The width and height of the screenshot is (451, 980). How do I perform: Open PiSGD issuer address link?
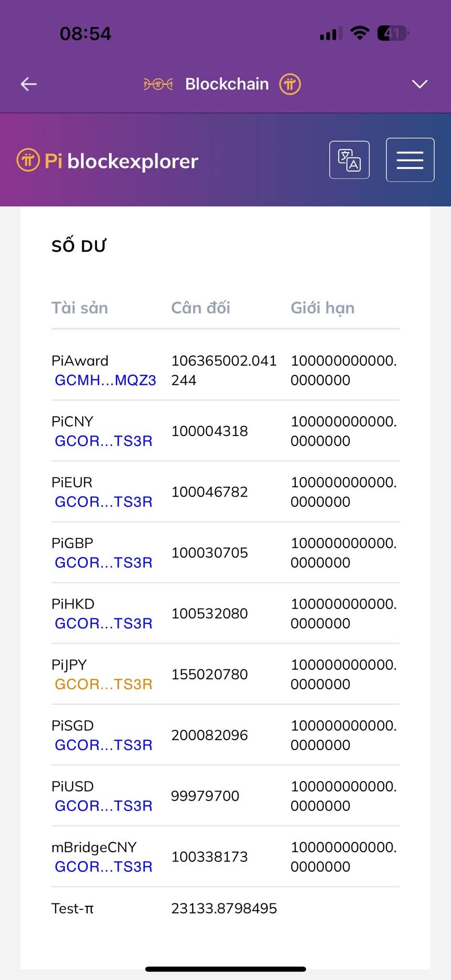coord(103,745)
